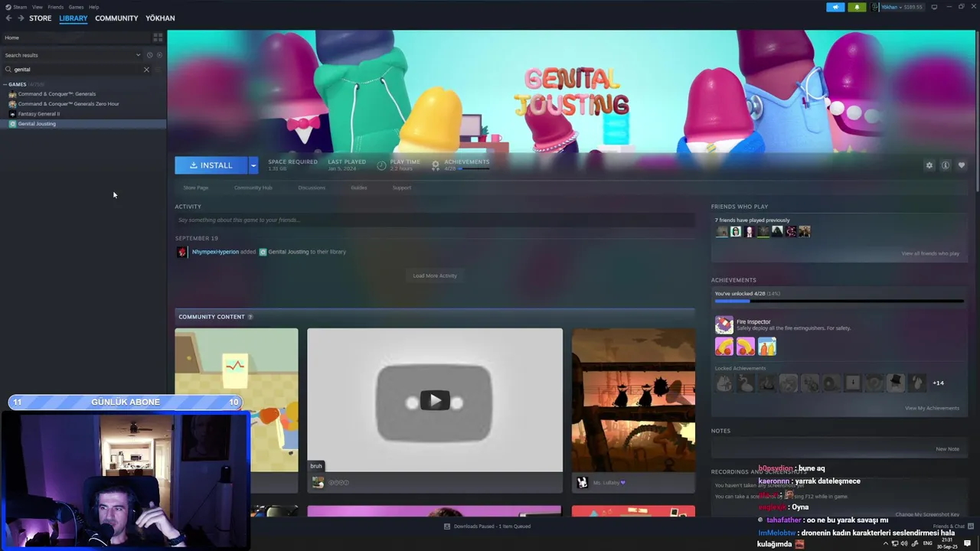Open the Discussions link
This screenshot has height=551, width=980.
[312, 187]
